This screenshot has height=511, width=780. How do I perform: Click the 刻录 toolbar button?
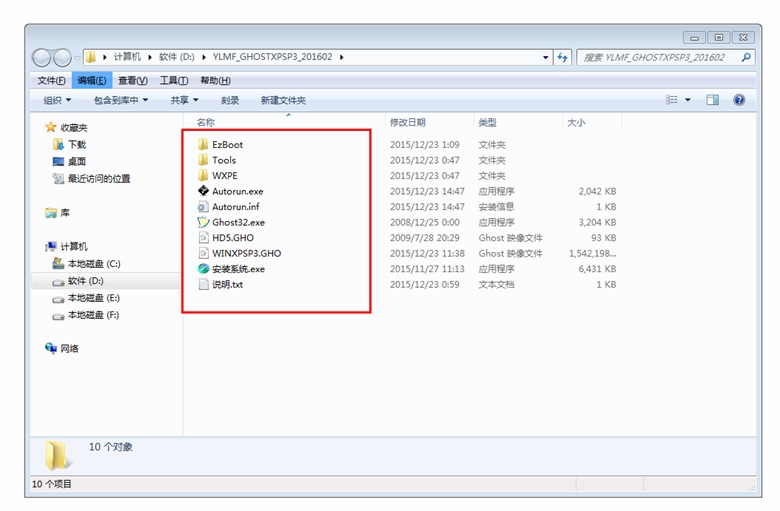[x=230, y=100]
